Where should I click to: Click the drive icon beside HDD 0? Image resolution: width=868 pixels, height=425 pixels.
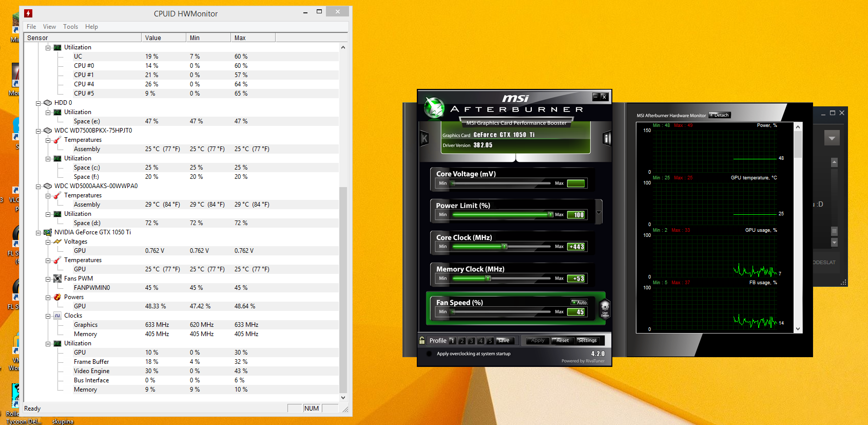click(x=48, y=103)
